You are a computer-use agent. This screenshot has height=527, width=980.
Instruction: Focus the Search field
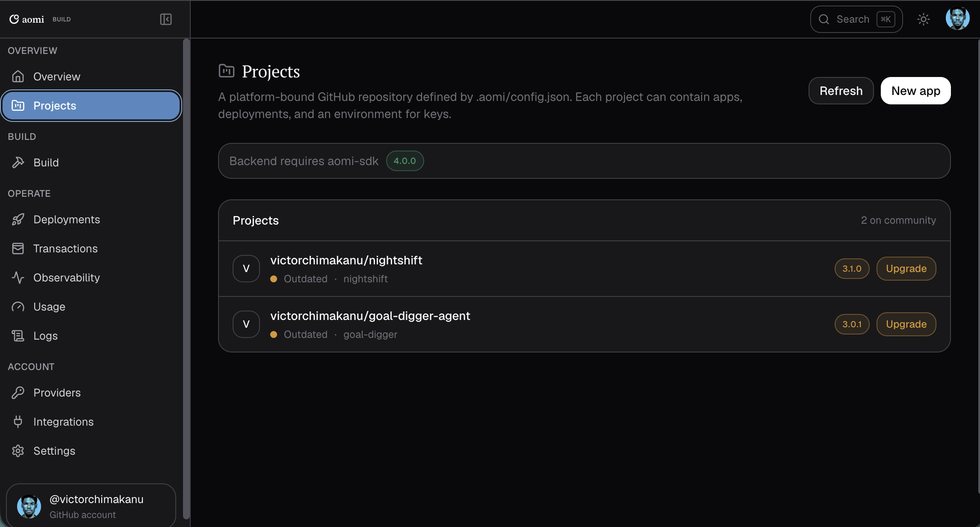pyautogui.click(x=856, y=19)
